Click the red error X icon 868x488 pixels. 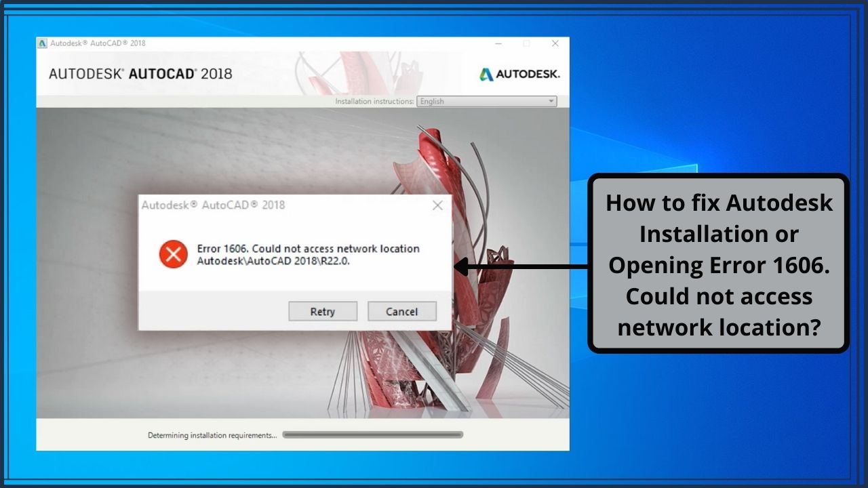(x=174, y=254)
